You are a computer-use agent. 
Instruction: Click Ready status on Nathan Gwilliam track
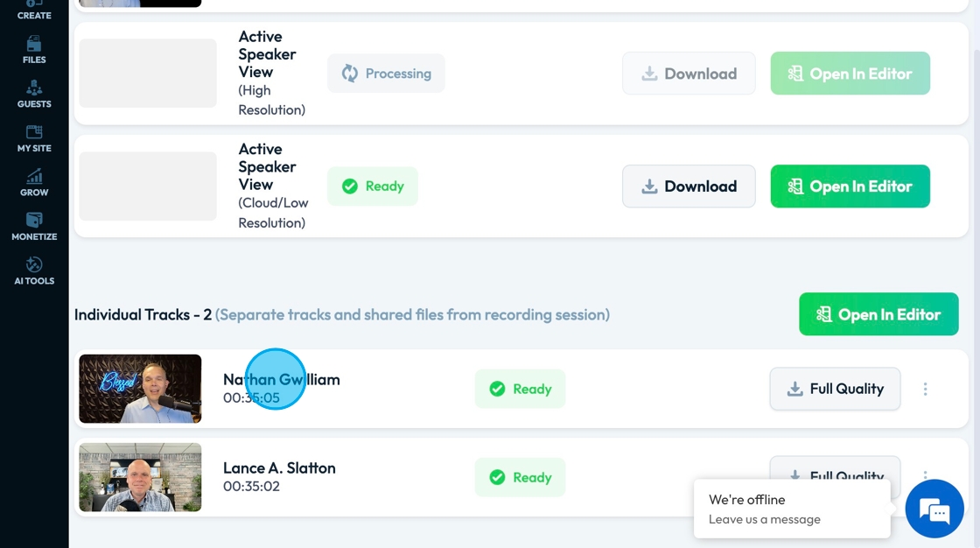click(x=520, y=389)
